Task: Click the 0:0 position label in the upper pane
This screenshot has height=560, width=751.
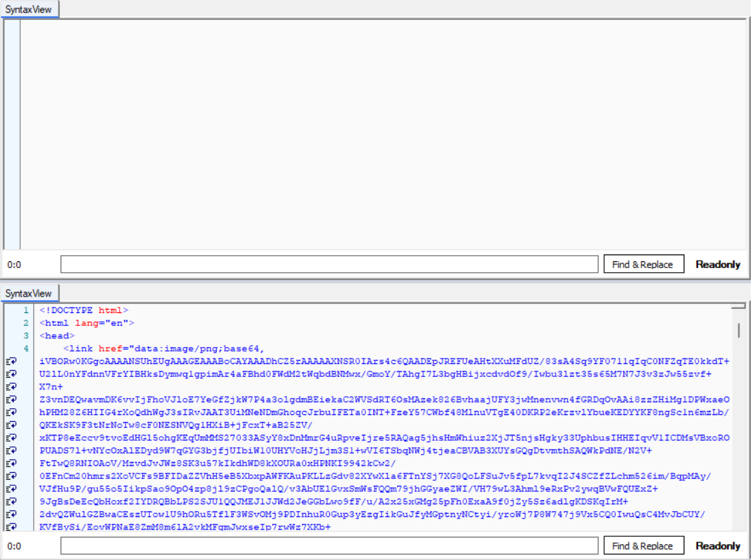Action: [x=14, y=265]
